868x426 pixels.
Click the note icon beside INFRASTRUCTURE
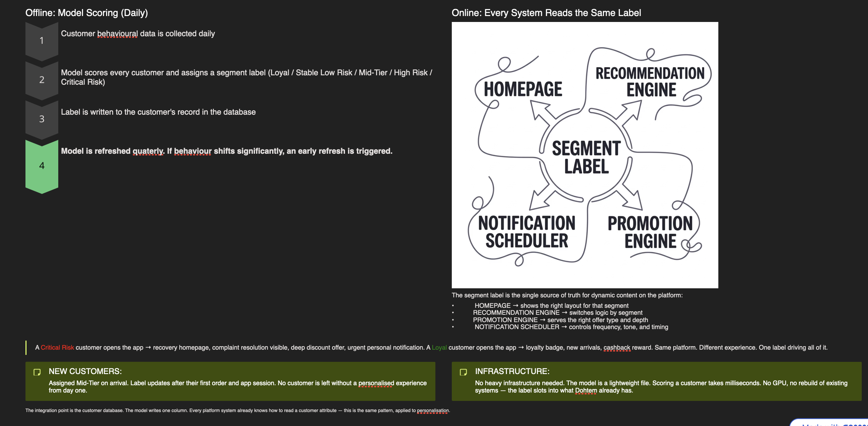coord(463,372)
